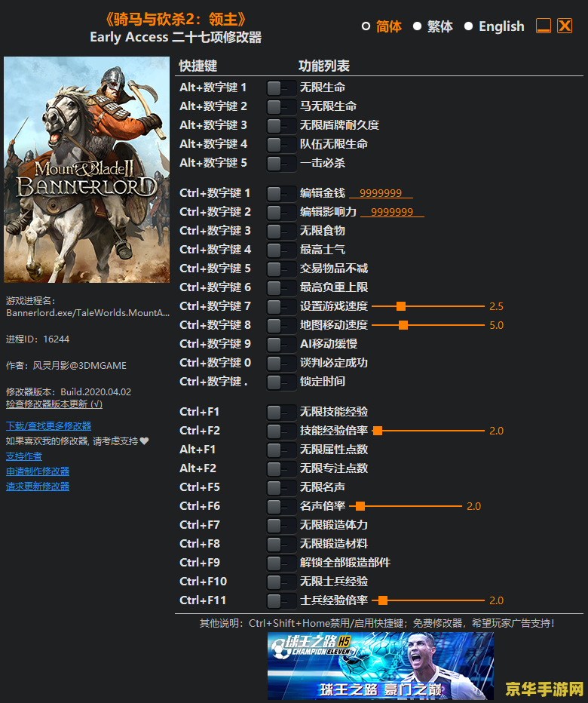Click the Bannerlord game cover image
Image resolution: width=588 pixels, height=703 pixels.
tap(87, 170)
